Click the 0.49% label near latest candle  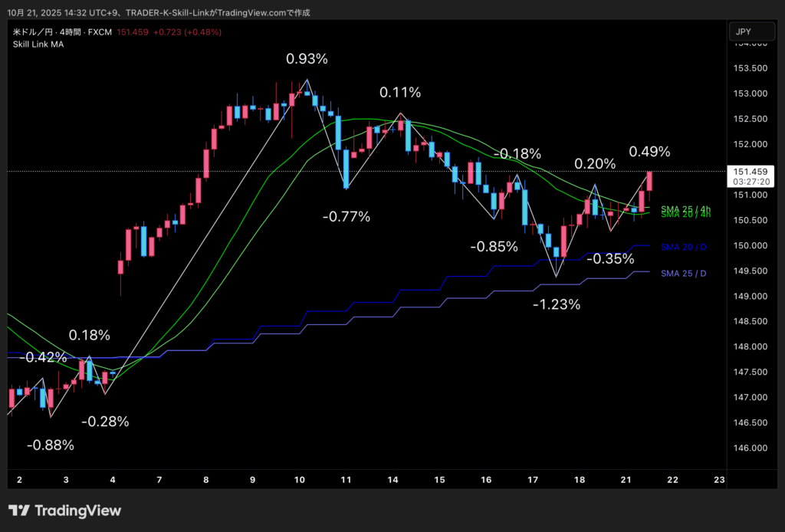click(x=649, y=152)
